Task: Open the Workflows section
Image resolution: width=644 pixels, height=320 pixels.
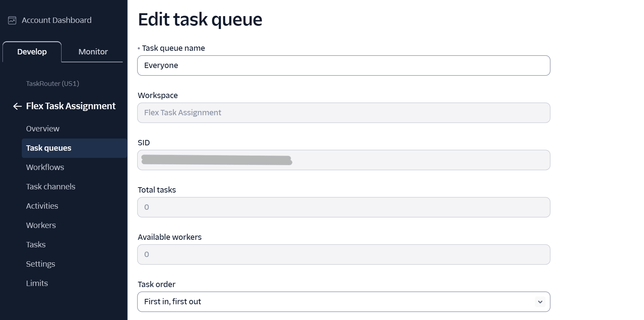Action: [45, 167]
